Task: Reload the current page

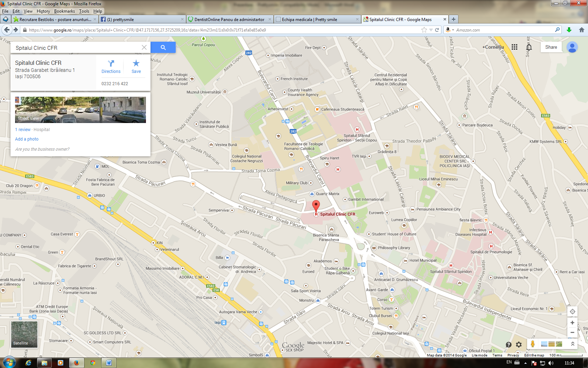Action: [x=437, y=30]
